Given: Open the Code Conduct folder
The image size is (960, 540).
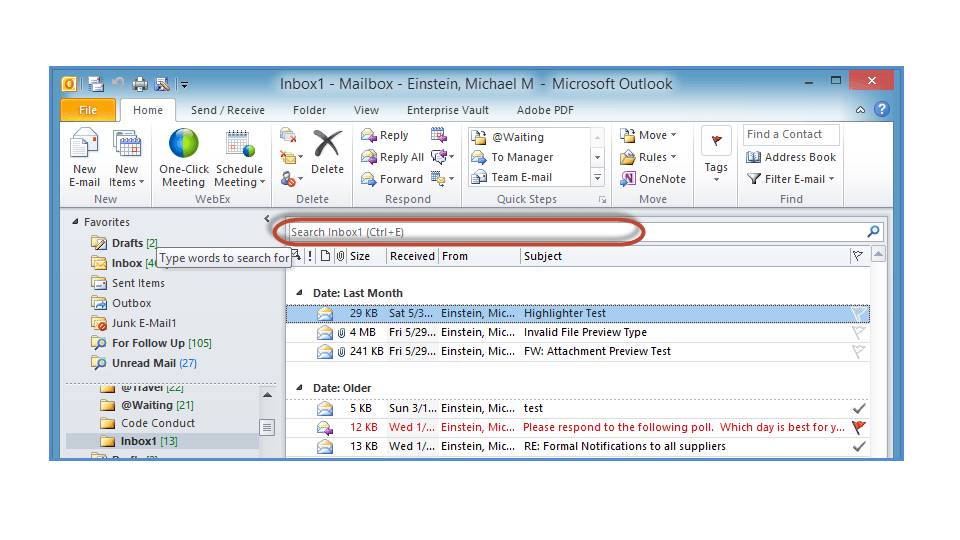Looking at the screenshot, I should [148, 423].
